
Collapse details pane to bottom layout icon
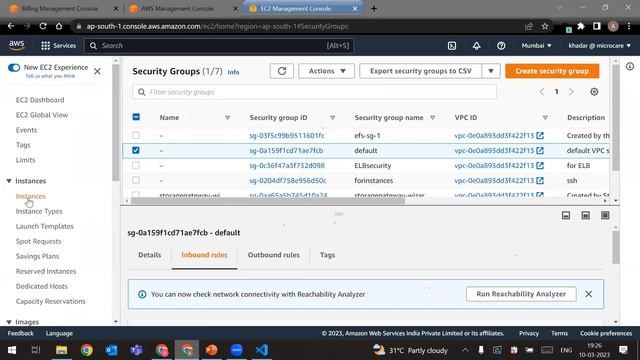(x=566, y=215)
